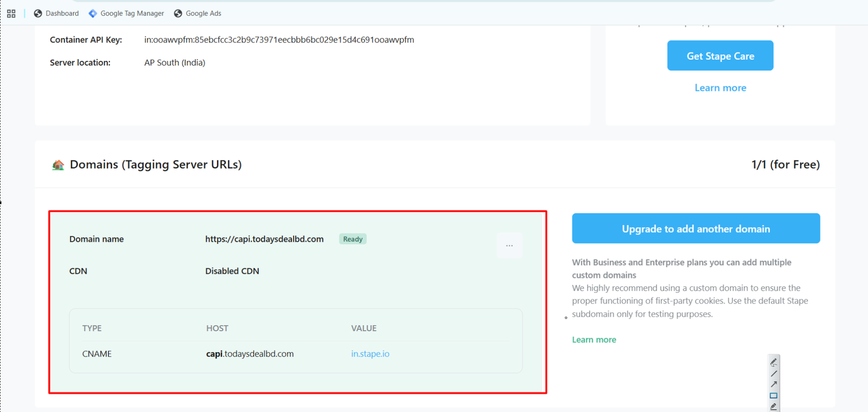Click the Ready status badge

(353, 239)
